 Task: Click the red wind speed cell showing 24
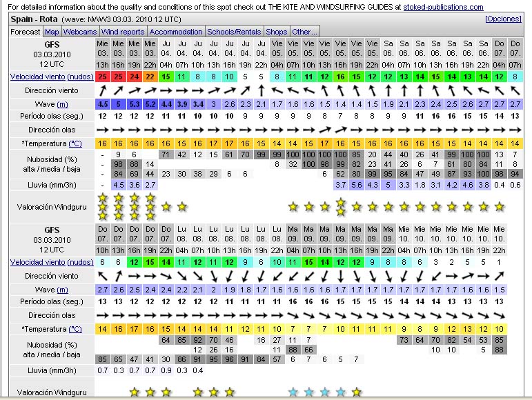(135, 77)
